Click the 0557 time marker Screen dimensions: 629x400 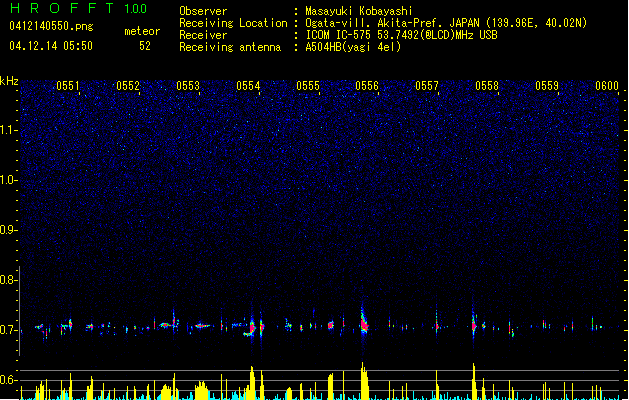[427, 86]
